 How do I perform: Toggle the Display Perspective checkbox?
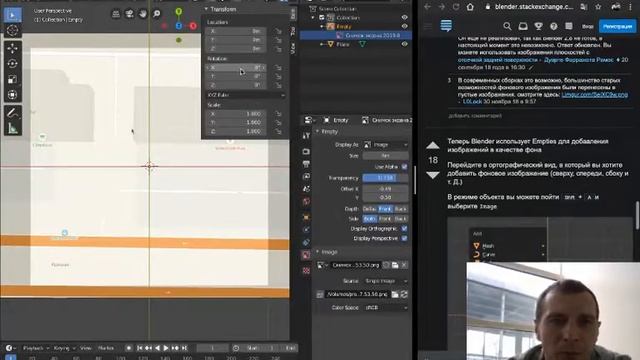pos(404,238)
